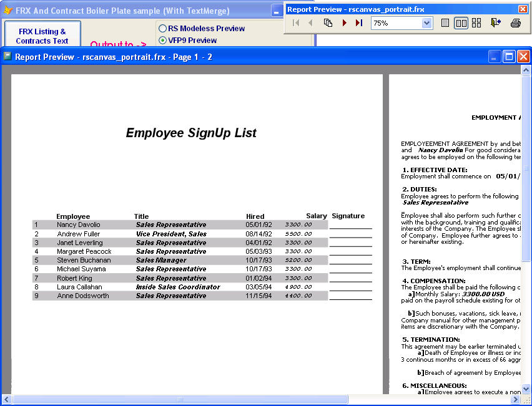The width and height of the screenshot is (532, 406).
Task: Click the name Andrew Fuller
Action: [79, 234]
